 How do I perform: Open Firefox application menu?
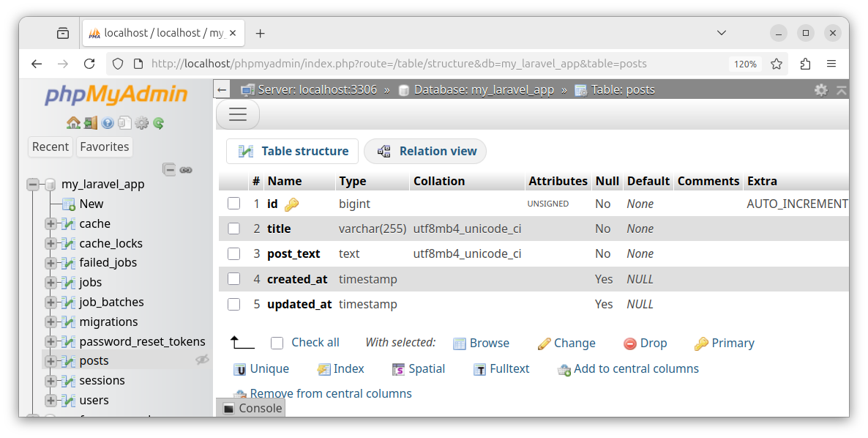[831, 64]
